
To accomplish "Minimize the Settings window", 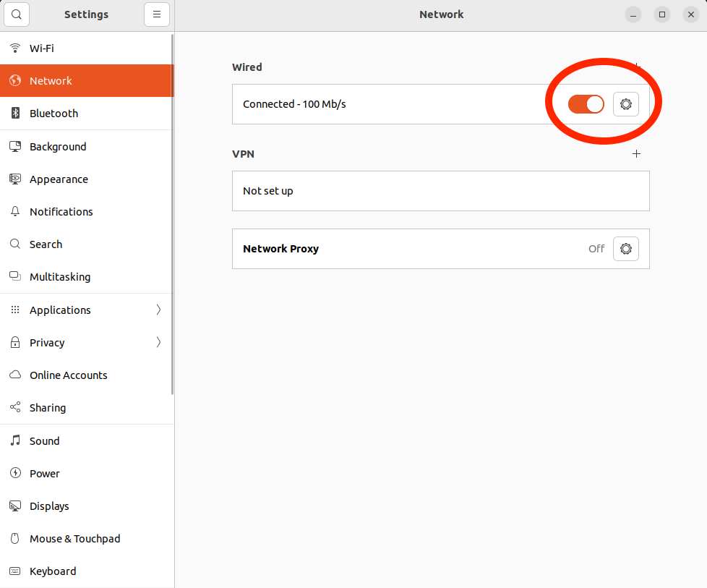I will (x=633, y=14).
